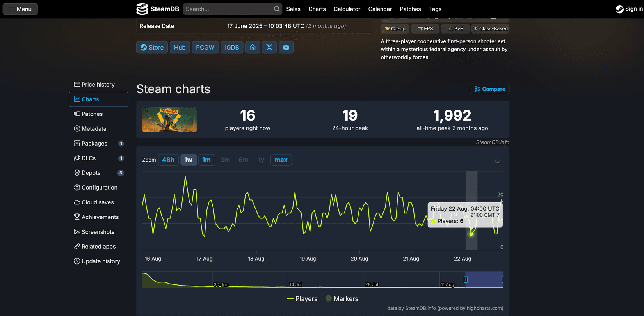Open the Compare button
Screen dimensions: 644x316
[489, 89]
